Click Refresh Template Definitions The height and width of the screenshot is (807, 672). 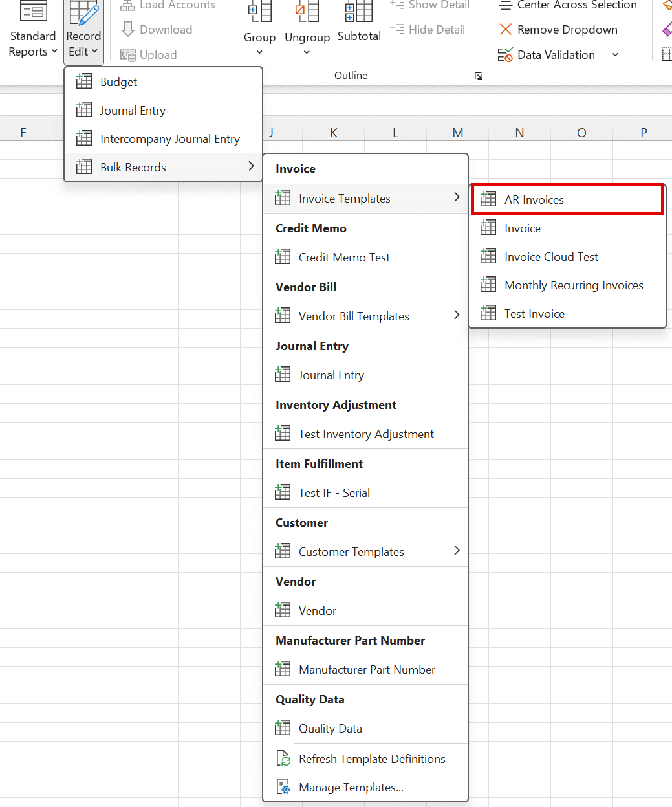[365, 758]
